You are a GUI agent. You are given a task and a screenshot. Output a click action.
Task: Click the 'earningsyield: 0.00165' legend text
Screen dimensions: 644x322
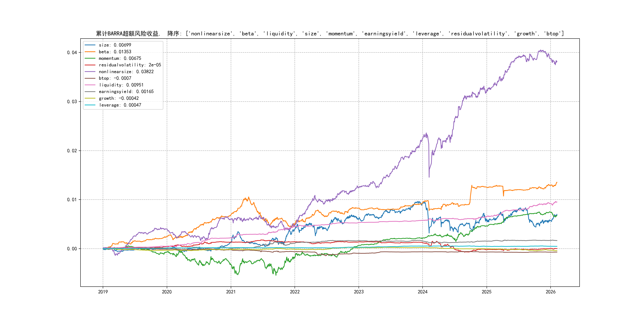126,91
